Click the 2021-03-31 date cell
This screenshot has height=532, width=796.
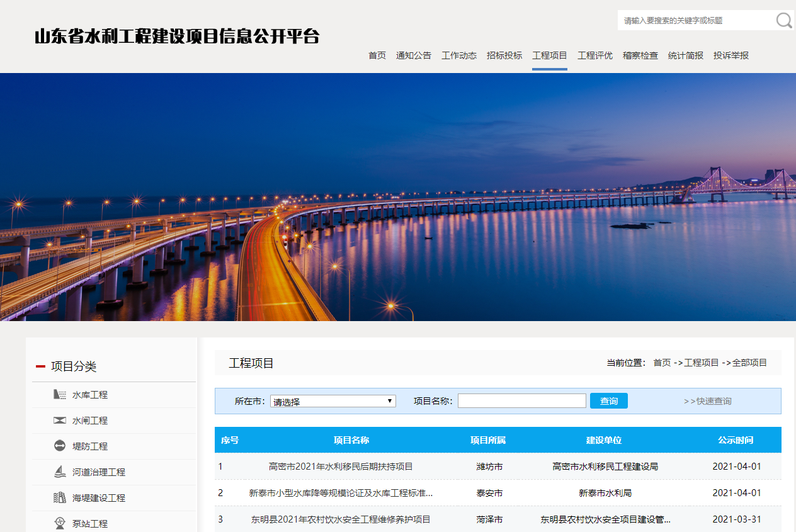tap(737, 519)
